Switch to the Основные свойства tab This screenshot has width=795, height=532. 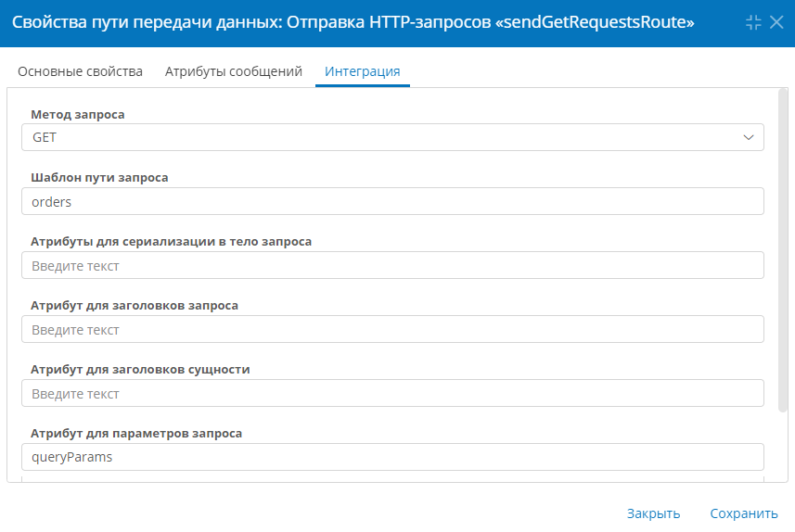[x=80, y=71]
